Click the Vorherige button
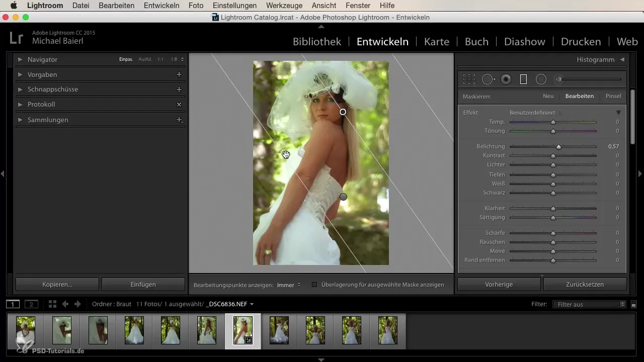 pyautogui.click(x=499, y=284)
